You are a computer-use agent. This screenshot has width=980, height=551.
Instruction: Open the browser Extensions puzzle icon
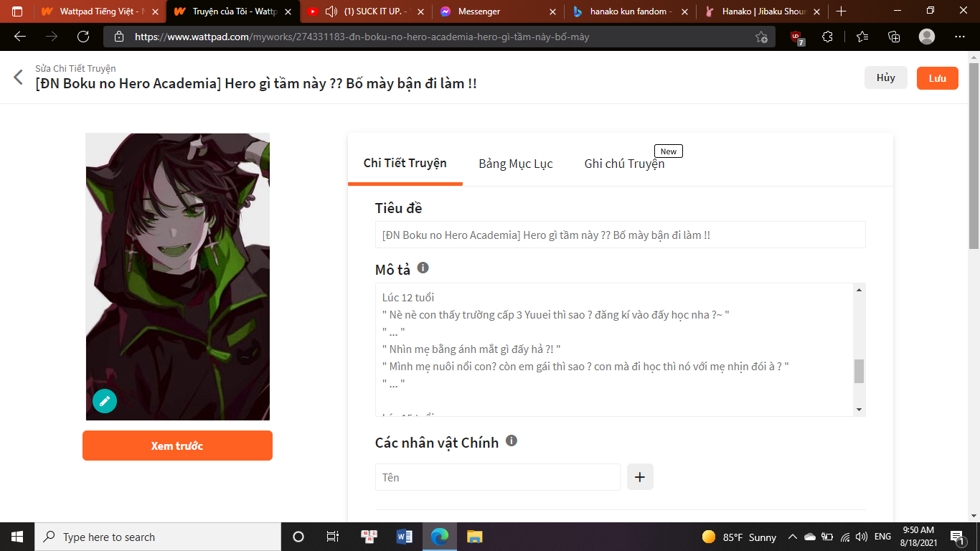827,37
